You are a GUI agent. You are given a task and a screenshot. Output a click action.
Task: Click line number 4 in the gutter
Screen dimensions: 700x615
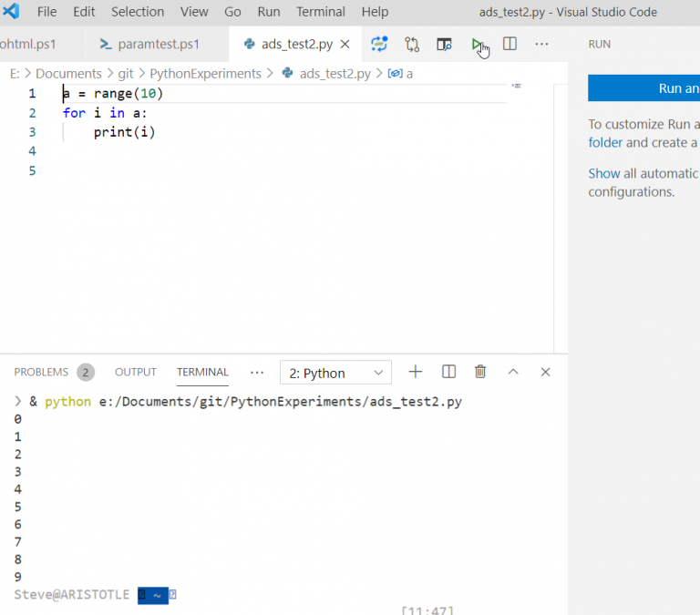(x=32, y=151)
